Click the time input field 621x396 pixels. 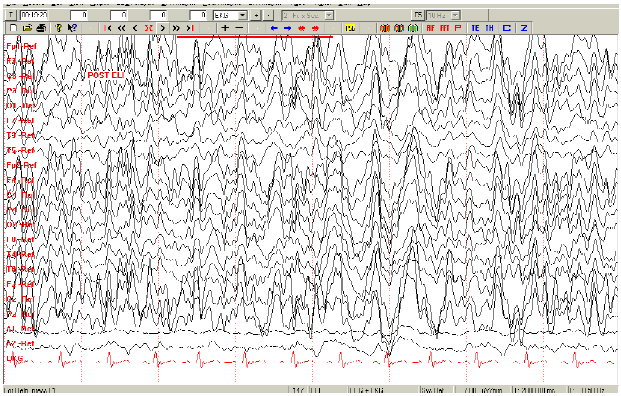click(34, 15)
